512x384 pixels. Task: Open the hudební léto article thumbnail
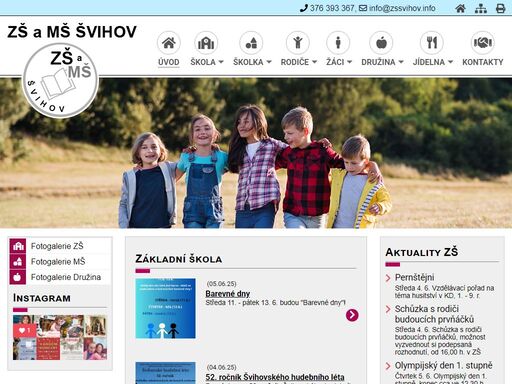coord(165,373)
